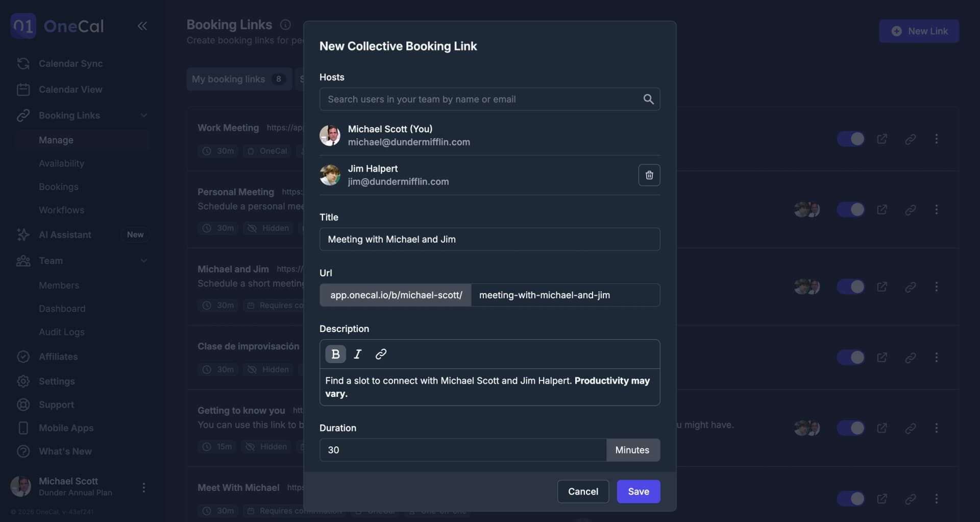This screenshot has height=522, width=980.
Task: Open What's New from sidebar
Action: click(x=65, y=452)
